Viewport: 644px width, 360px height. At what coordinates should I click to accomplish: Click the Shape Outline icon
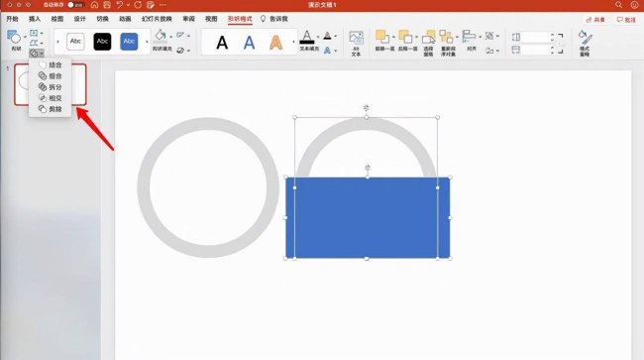[x=180, y=36]
